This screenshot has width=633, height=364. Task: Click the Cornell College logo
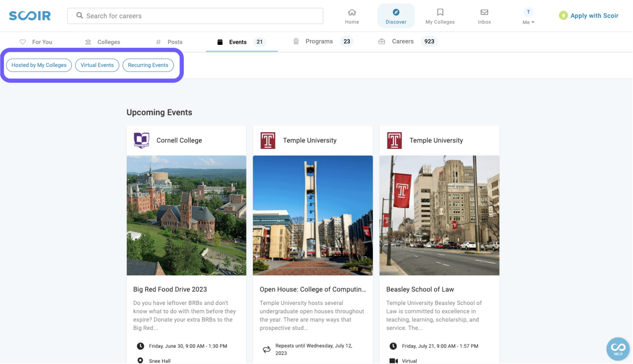[142, 140]
